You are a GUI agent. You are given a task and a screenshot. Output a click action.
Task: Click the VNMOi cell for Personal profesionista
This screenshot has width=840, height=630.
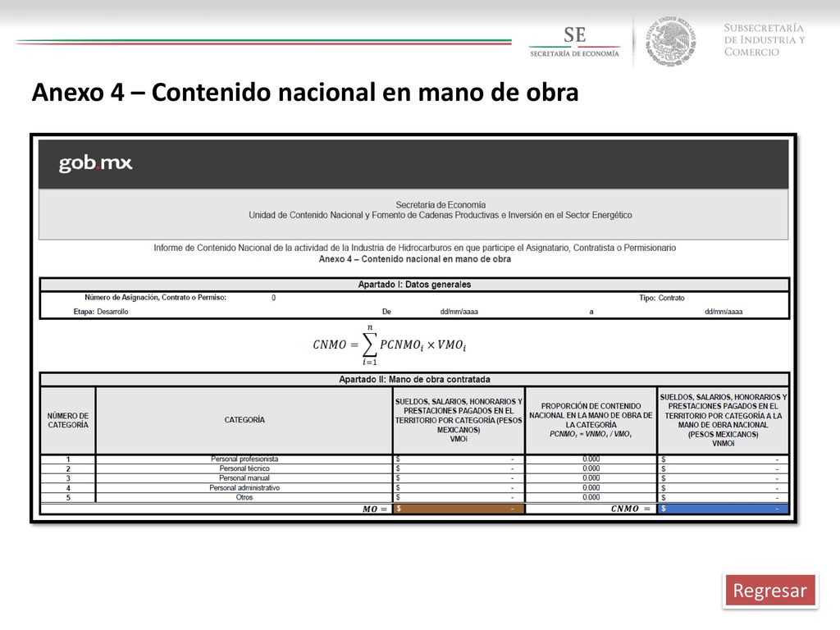coord(724,459)
